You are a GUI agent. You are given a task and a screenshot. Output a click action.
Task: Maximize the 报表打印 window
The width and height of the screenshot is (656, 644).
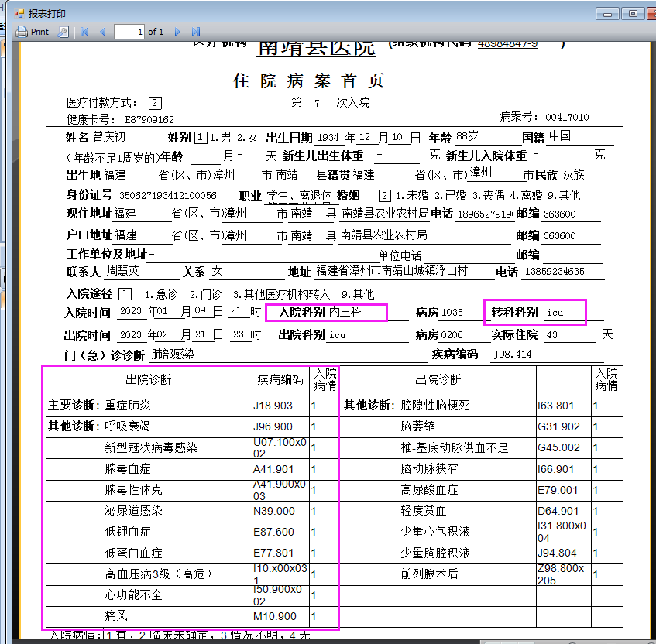[633, 14]
